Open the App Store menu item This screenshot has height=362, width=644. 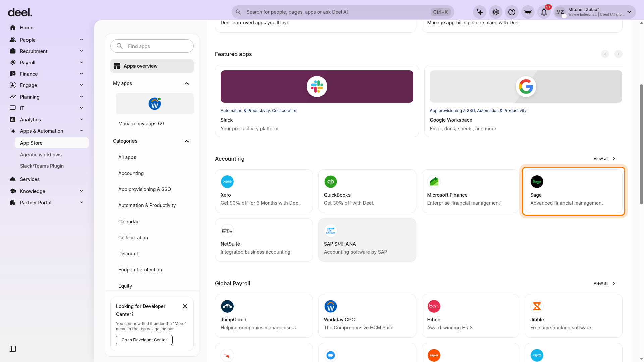52,143
